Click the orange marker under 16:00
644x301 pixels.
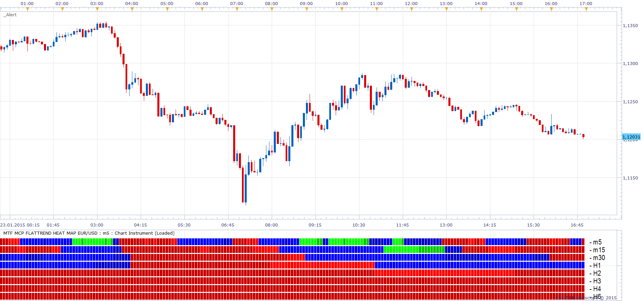551,9
